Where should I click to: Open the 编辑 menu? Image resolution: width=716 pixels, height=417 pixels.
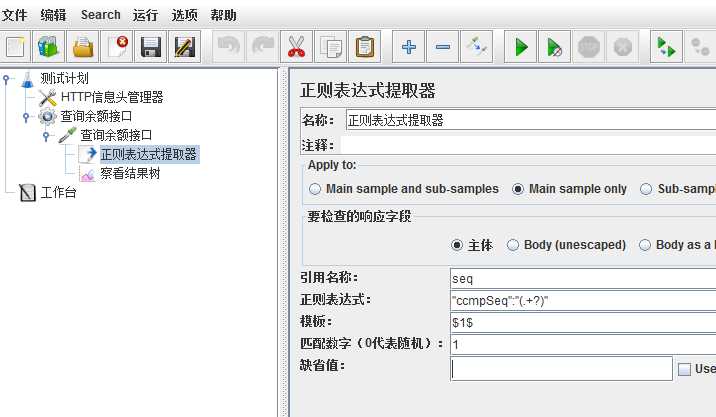53,15
